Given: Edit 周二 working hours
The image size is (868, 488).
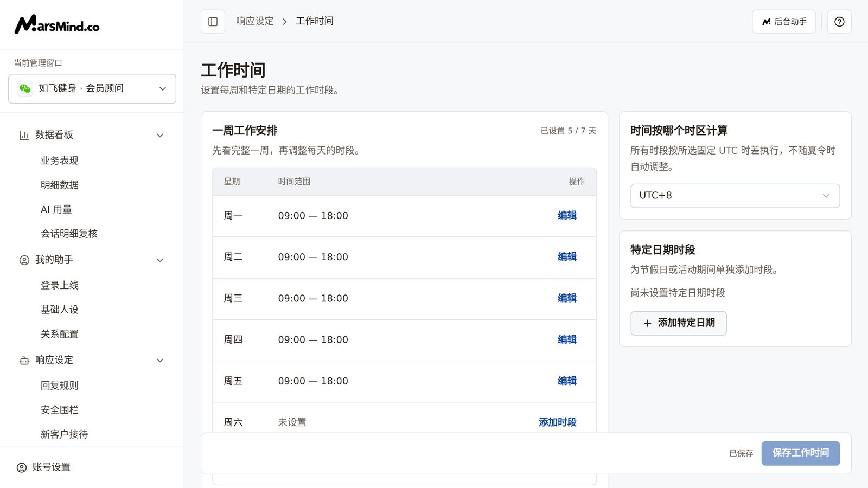Looking at the screenshot, I should [x=567, y=257].
